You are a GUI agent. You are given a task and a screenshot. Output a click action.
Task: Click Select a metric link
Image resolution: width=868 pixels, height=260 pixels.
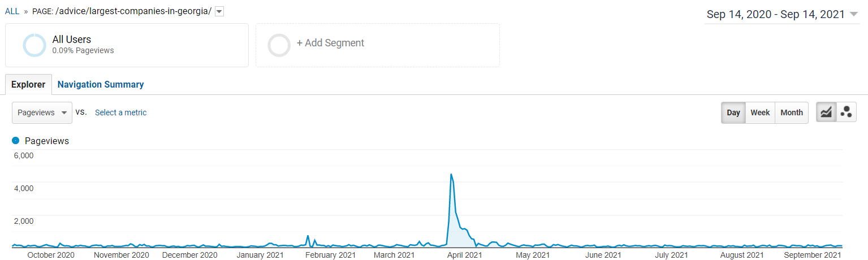120,112
